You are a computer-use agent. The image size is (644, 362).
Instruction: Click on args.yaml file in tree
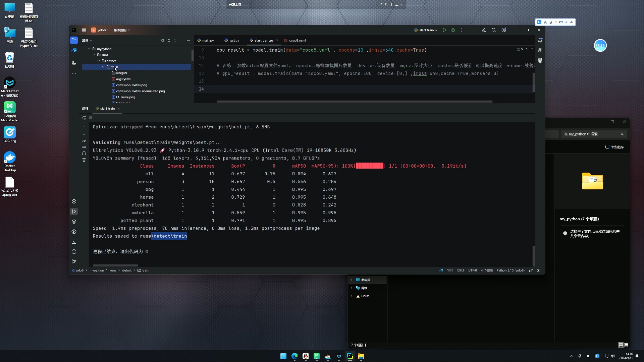pos(123,79)
